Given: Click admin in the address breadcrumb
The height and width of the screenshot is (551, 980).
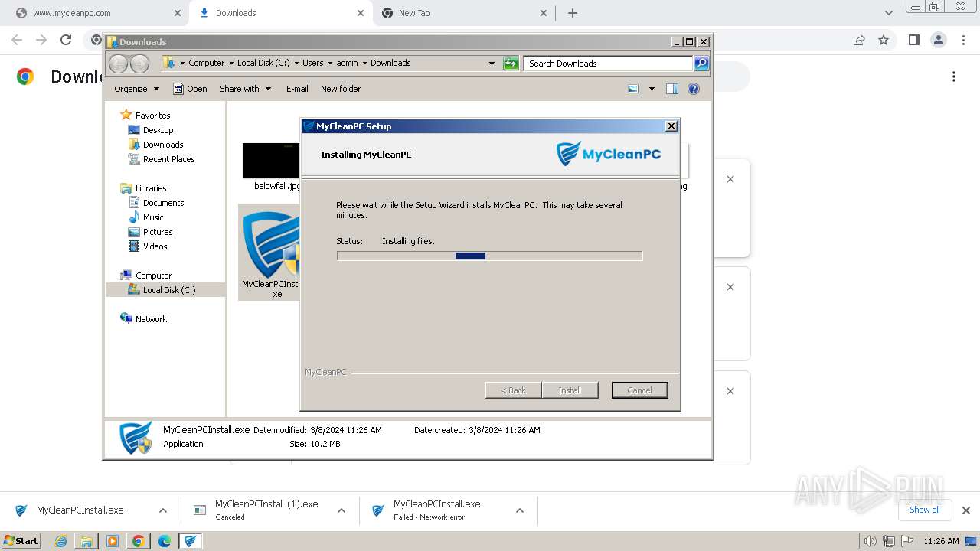Looking at the screenshot, I should coord(347,64).
